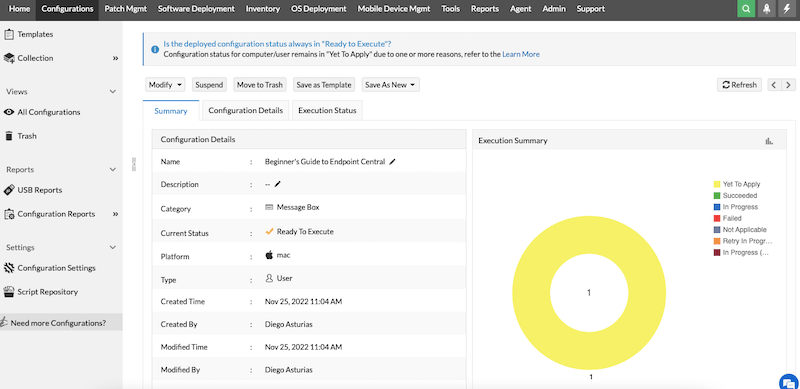Click the Message Box category icon
800x389 pixels.
269,207
